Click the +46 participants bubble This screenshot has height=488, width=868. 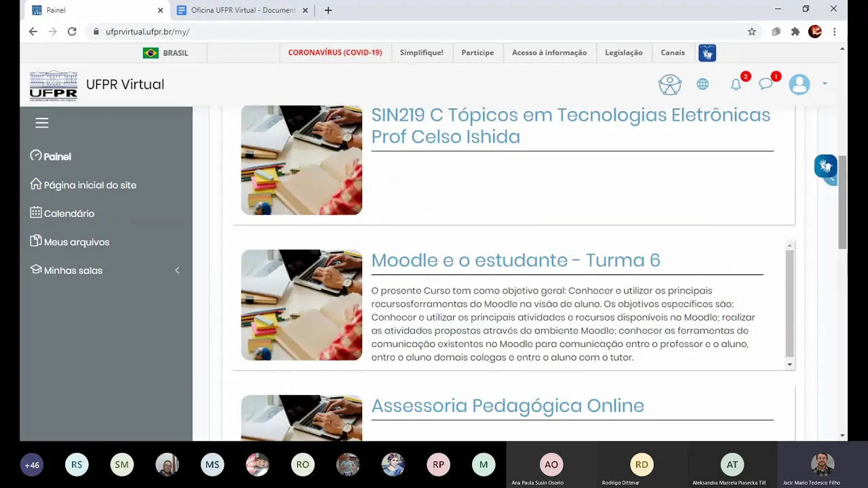[32, 465]
